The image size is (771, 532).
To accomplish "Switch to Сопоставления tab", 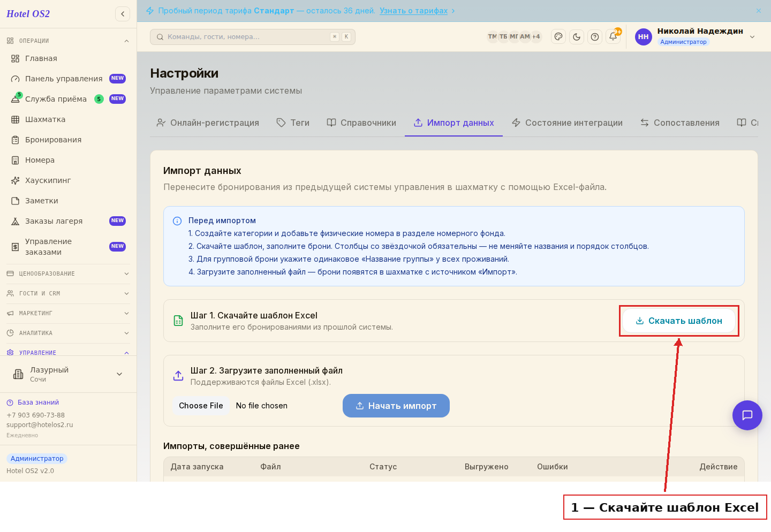I will click(x=680, y=123).
